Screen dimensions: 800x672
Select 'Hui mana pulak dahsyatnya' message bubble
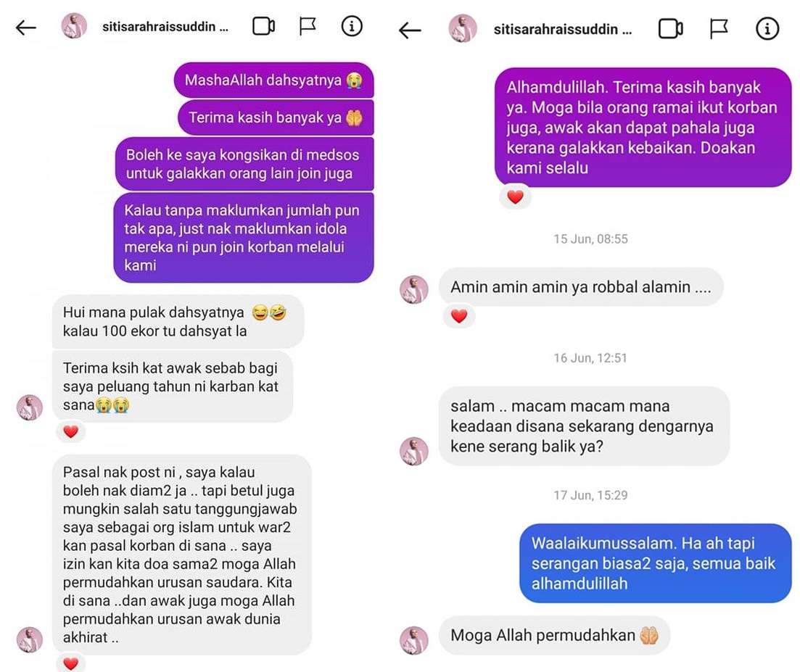click(x=178, y=321)
